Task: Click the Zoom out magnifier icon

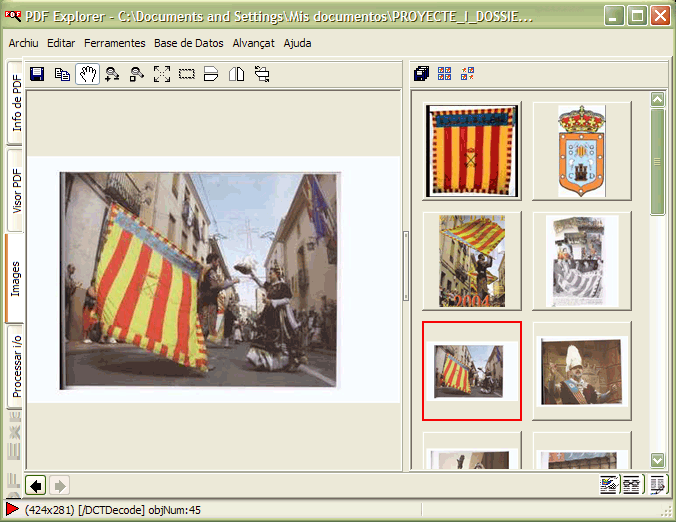Action: [137, 74]
